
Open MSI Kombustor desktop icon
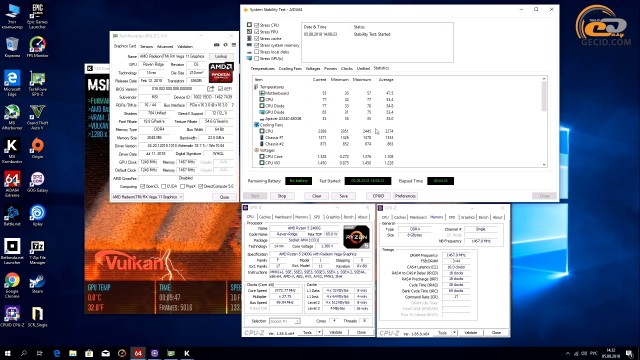tap(12, 151)
